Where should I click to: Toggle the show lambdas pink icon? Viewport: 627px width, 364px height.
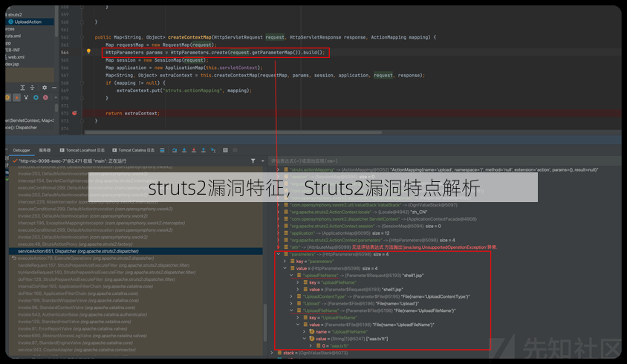click(45, 97)
